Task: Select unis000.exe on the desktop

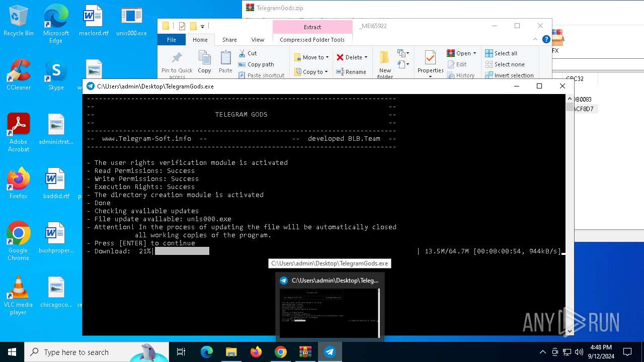Action: pos(132,21)
